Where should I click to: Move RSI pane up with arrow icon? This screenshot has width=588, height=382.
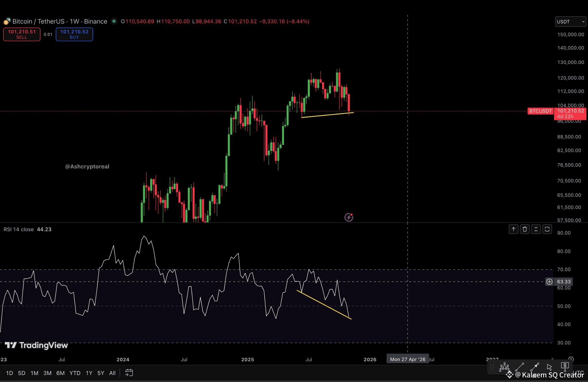coord(514,229)
